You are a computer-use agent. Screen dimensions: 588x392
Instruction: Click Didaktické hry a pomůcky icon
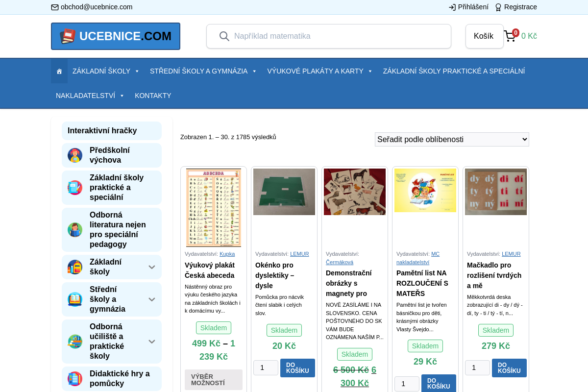(x=75, y=379)
